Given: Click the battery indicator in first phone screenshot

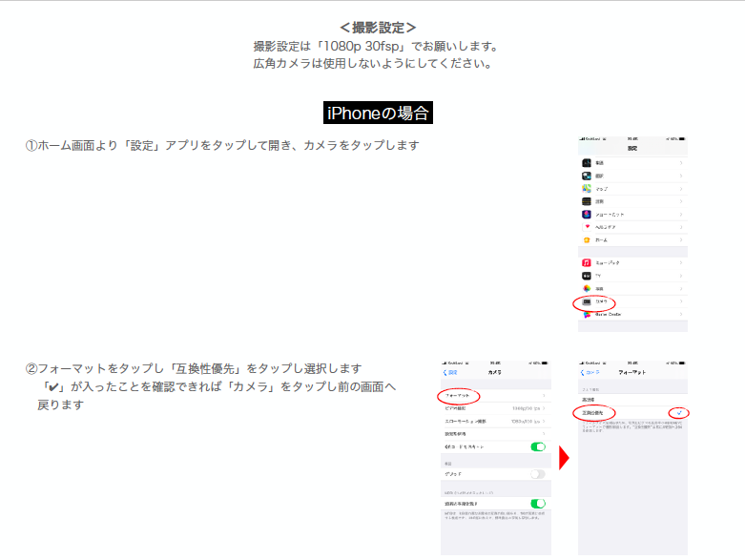Looking at the screenshot, I should point(682,138).
